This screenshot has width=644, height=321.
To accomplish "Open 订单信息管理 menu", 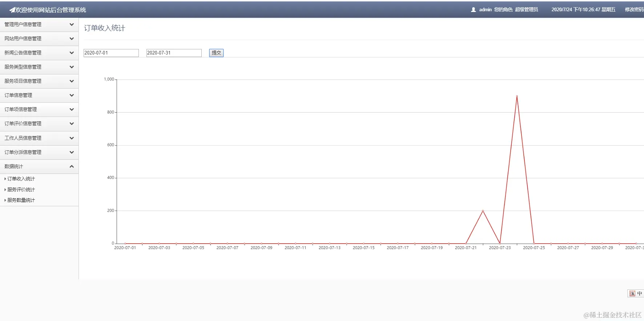I will pos(39,95).
